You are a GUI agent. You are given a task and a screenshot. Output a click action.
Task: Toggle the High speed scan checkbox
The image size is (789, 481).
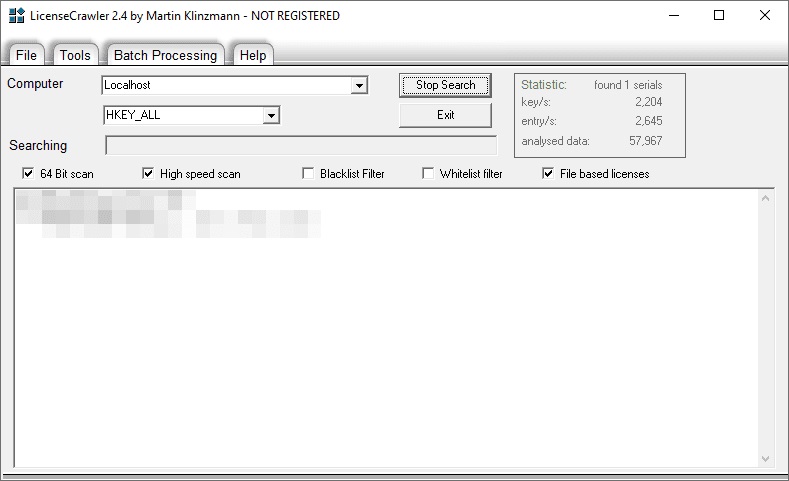[x=147, y=174]
